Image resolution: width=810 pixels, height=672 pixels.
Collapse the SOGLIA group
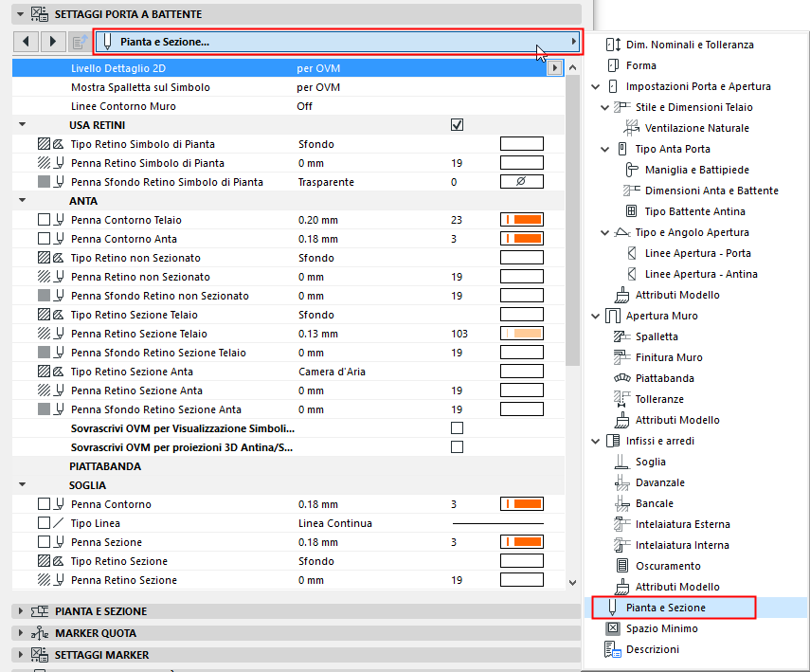(22, 484)
